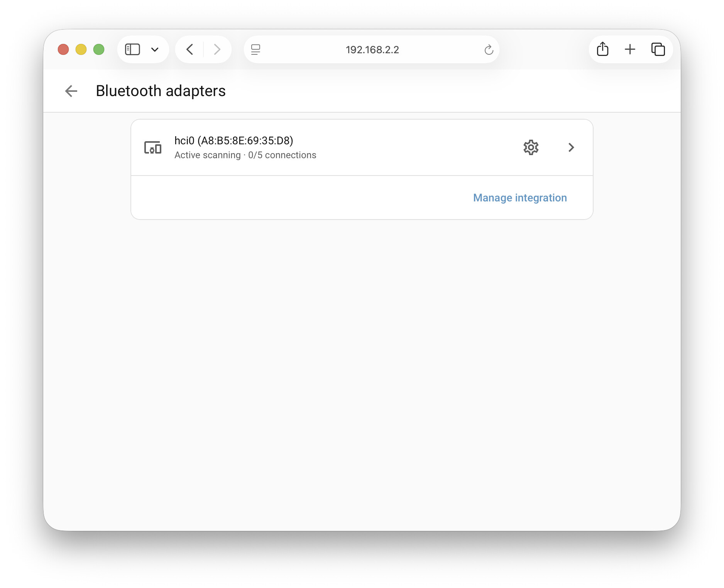Screen dimensions: 724x588
Task: Navigate back in browser history
Action: [189, 49]
